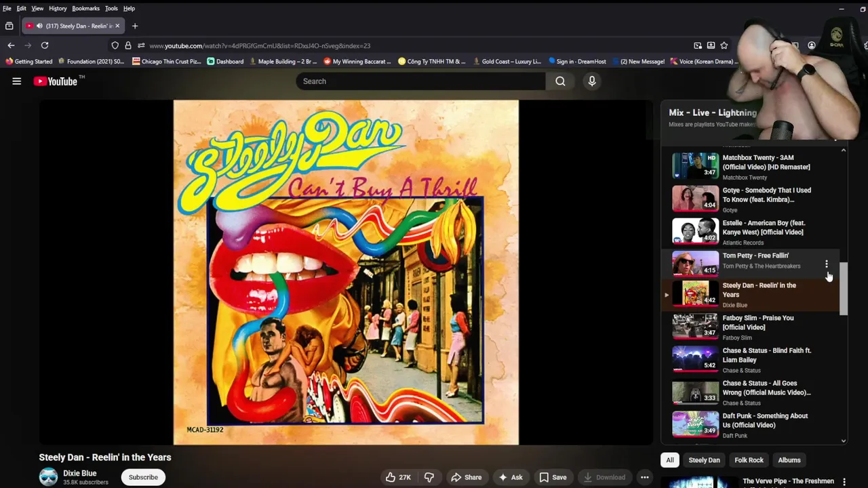Play Chase & Status Blind Faith
The height and width of the screenshot is (488, 868).
(751, 360)
